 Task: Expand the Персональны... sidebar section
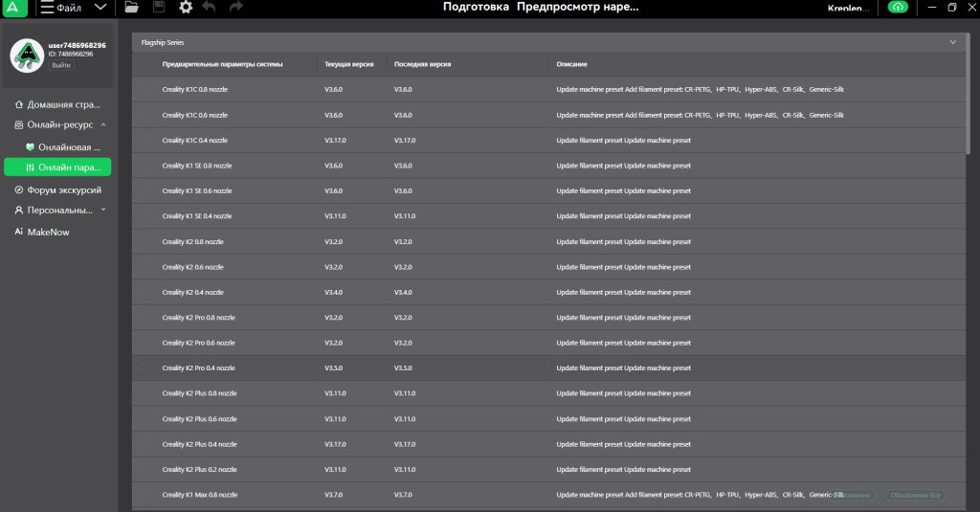pos(103,211)
